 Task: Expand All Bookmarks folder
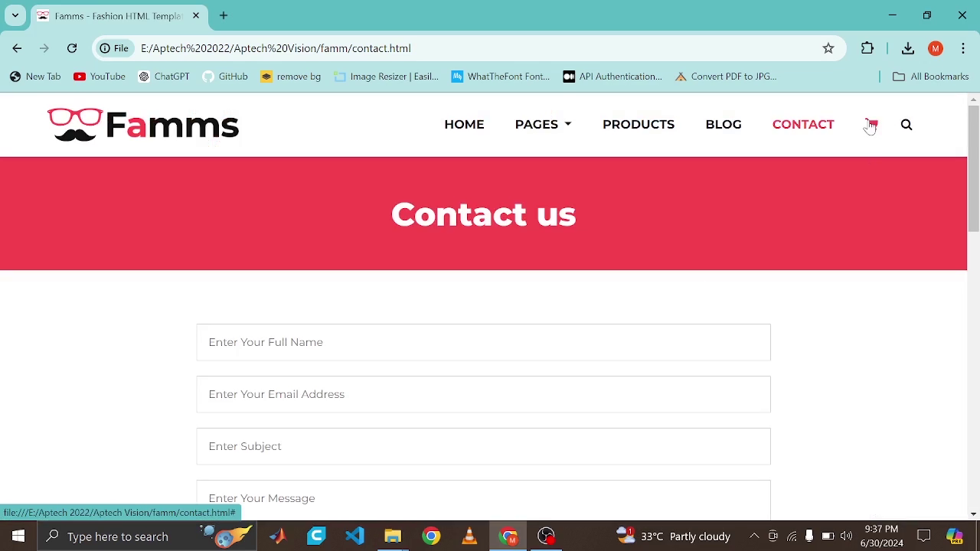931,77
